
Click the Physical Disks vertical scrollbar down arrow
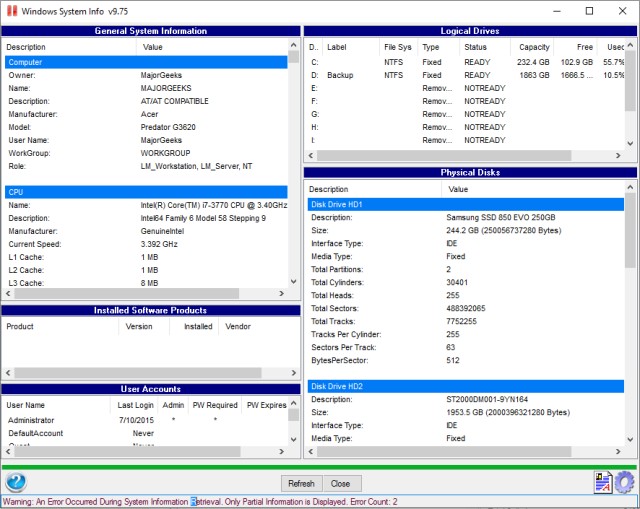[631, 439]
